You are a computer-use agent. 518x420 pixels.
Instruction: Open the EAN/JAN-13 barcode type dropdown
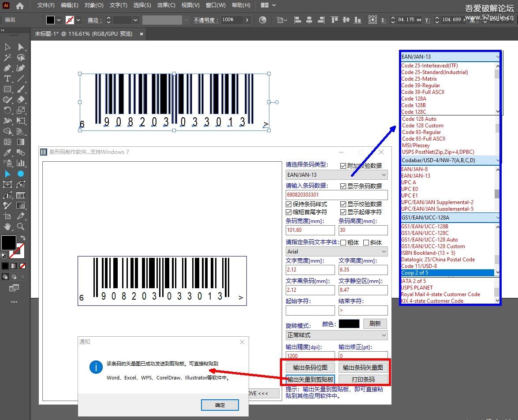click(384, 175)
